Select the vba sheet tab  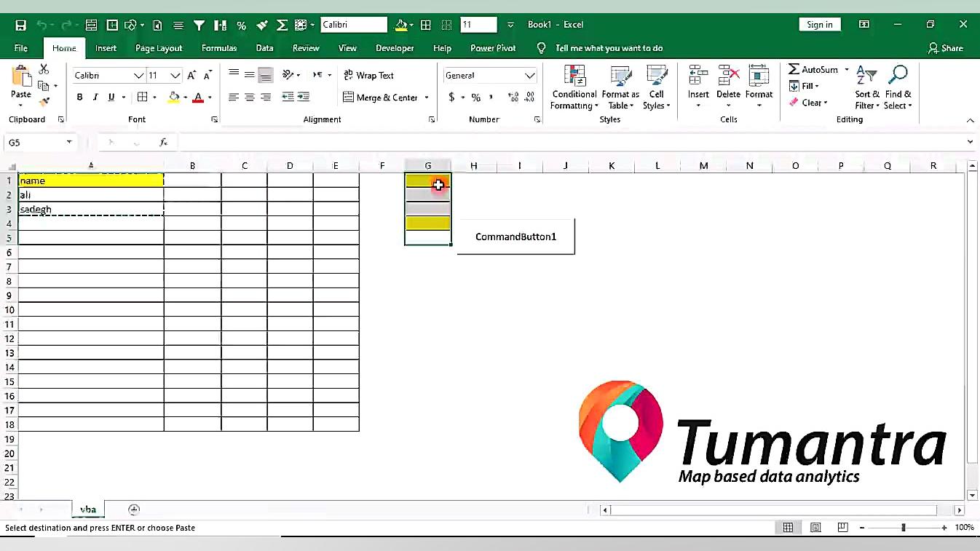click(87, 509)
